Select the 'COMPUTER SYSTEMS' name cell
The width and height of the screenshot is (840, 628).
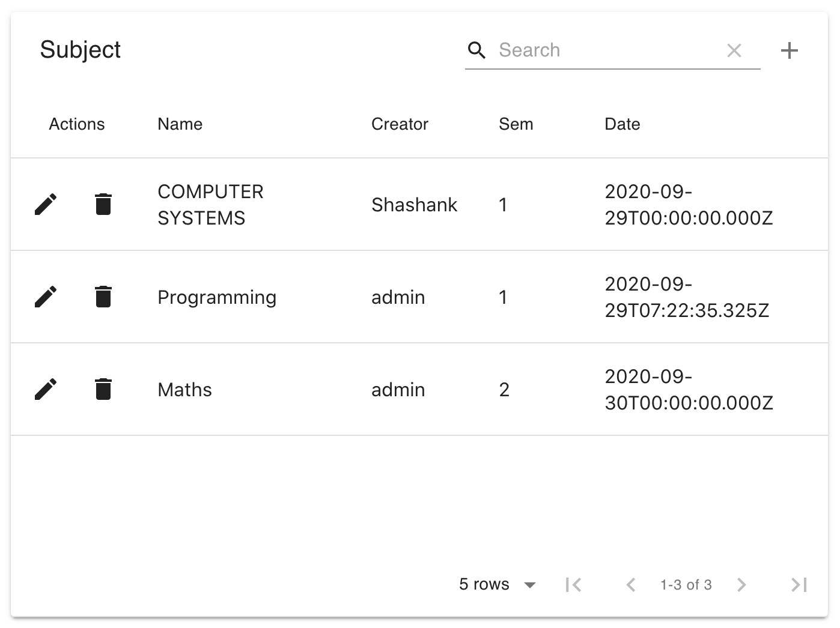coord(210,205)
